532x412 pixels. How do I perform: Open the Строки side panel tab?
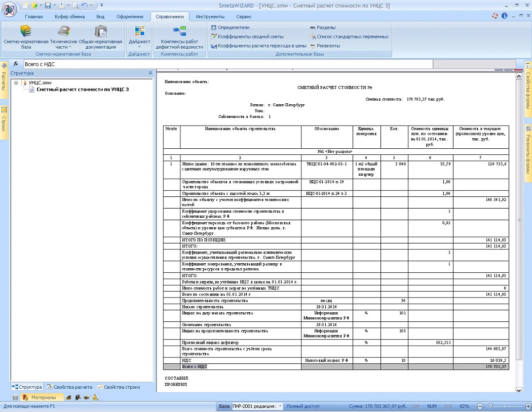pyautogui.click(x=4, y=122)
